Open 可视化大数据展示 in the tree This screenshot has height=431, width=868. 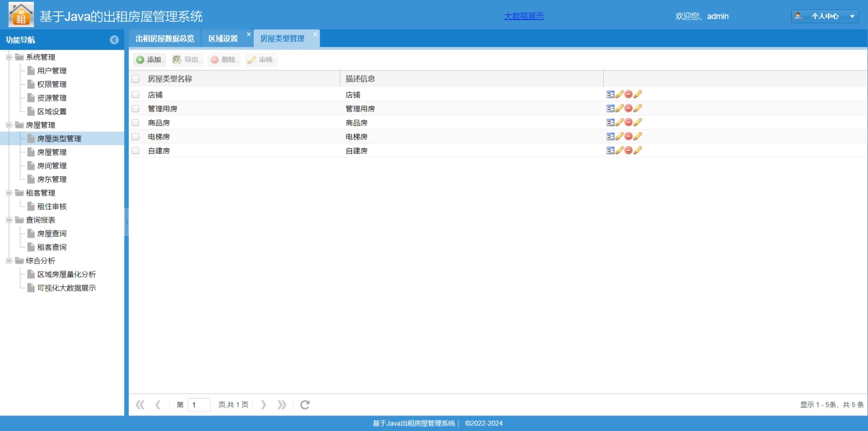click(66, 288)
